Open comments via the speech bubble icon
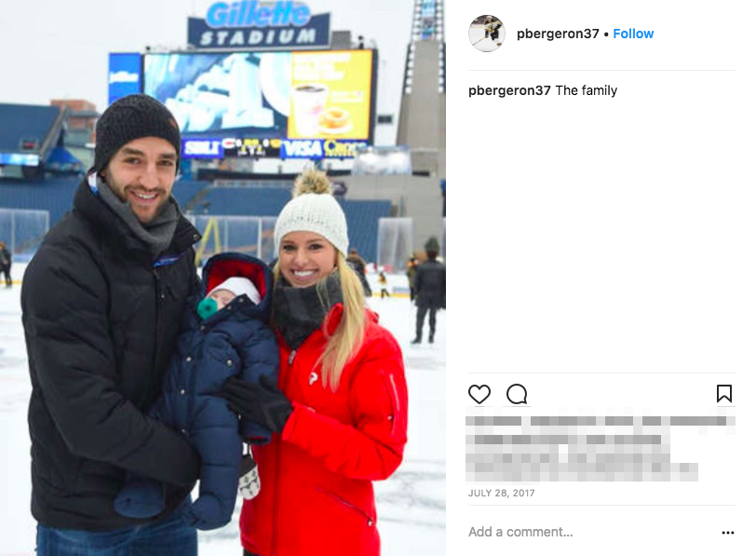The width and height of the screenshot is (756, 556). coord(517,394)
